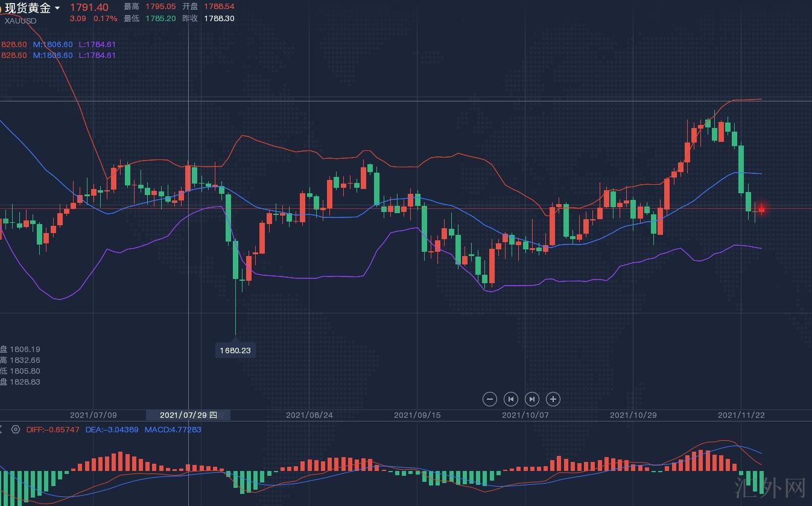
Task: Click the gold coin icon beside 现货黄金
Action: (1, 8)
